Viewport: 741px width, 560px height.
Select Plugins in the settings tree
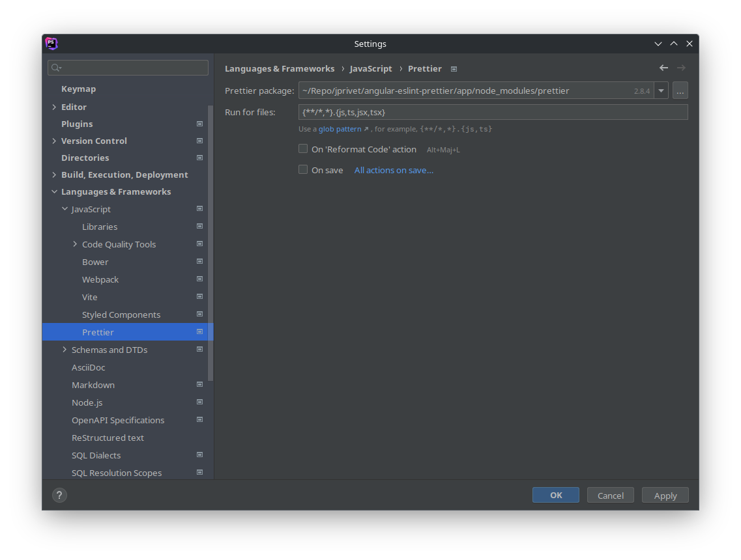tap(77, 124)
